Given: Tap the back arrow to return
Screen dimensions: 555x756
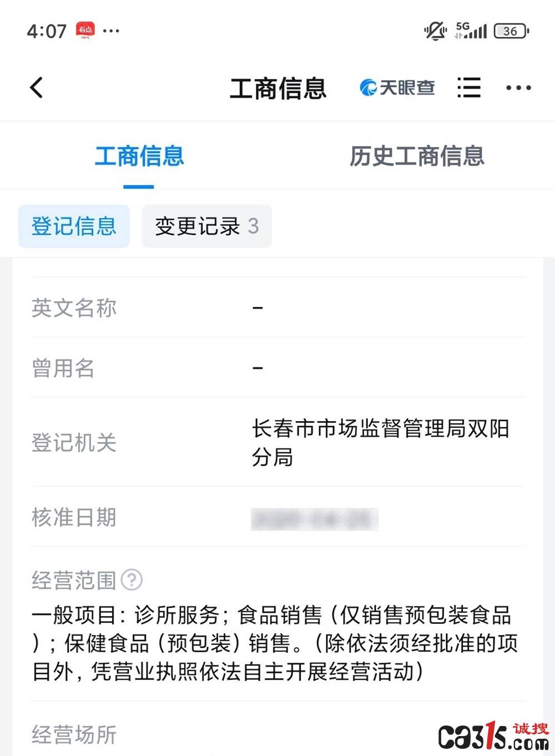Looking at the screenshot, I should tap(37, 88).
